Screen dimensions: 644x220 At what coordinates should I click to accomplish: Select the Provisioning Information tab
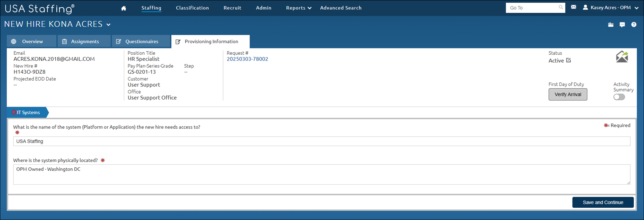point(210,41)
